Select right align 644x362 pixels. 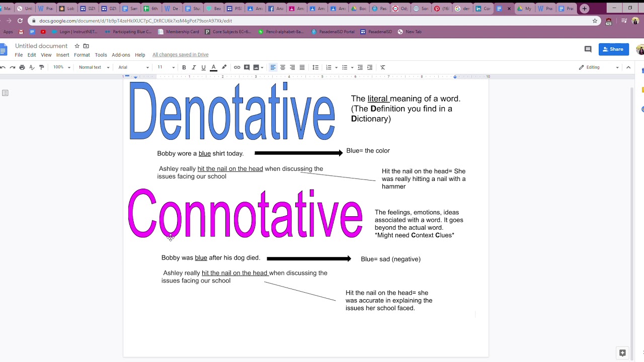click(x=292, y=67)
